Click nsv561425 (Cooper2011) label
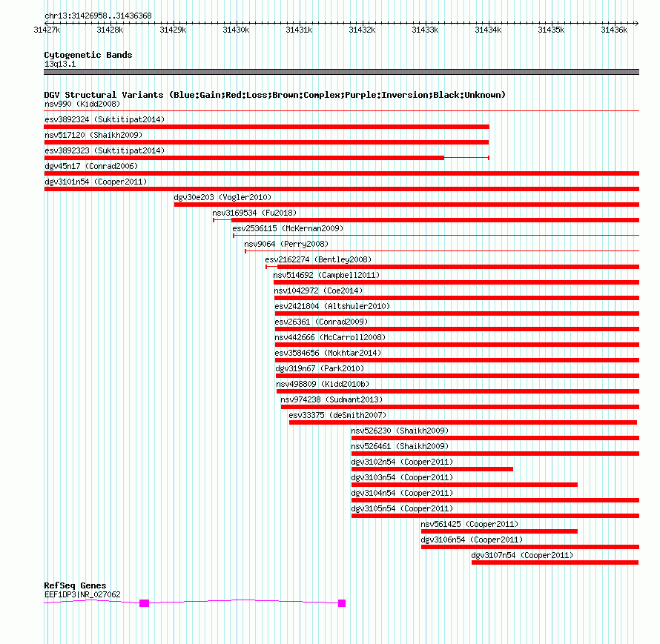Viewport: 660px width, 644px height. click(469, 524)
